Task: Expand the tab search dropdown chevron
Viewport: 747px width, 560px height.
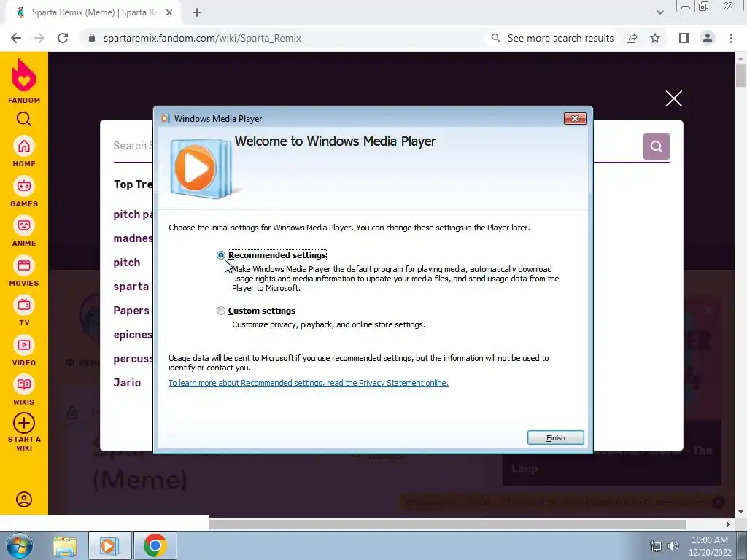Action: coord(659,12)
